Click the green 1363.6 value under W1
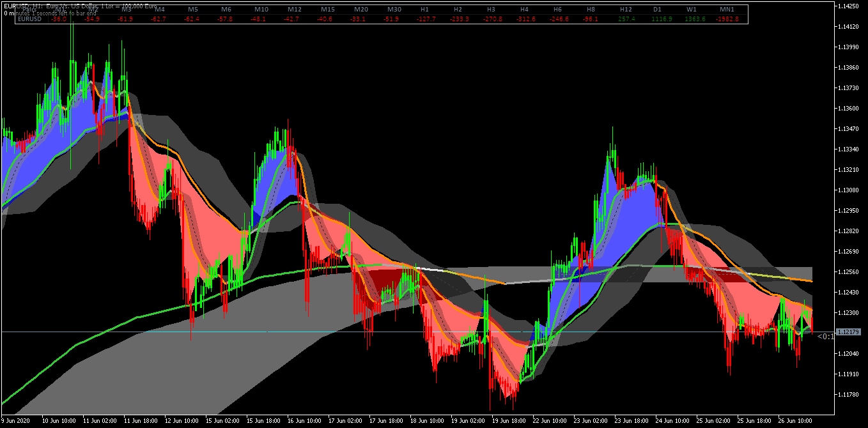The width and height of the screenshot is (868, 428). click(x=695, y=19)
